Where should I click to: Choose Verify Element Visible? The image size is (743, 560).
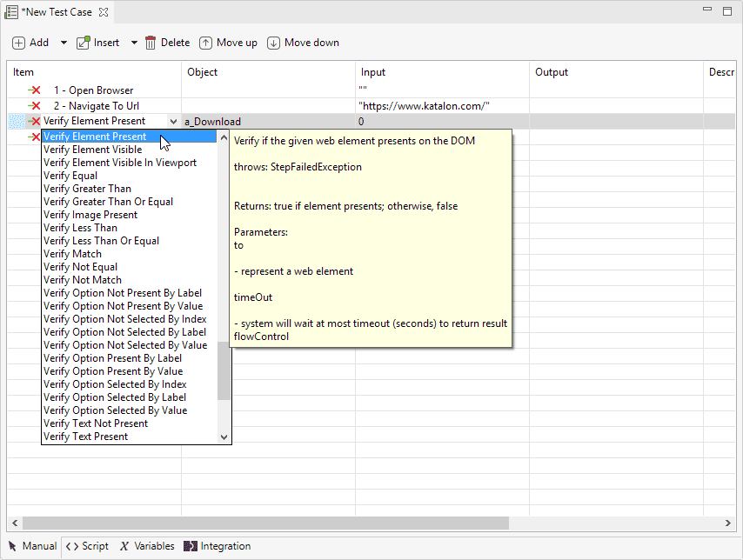pyautogui.click(x=130, y=150)
